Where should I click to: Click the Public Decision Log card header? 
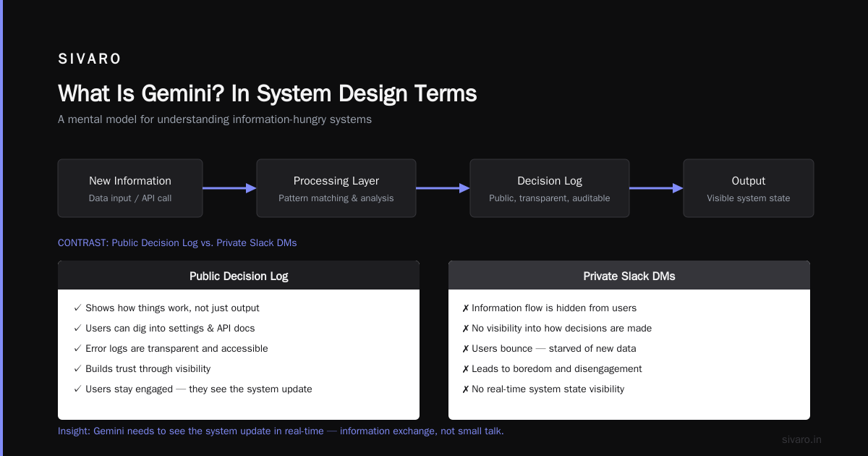pyautogui.click(x=239, y=276)
